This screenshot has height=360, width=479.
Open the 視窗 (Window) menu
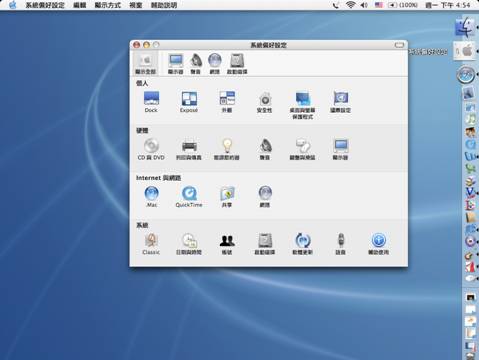[x=136, y=5]
